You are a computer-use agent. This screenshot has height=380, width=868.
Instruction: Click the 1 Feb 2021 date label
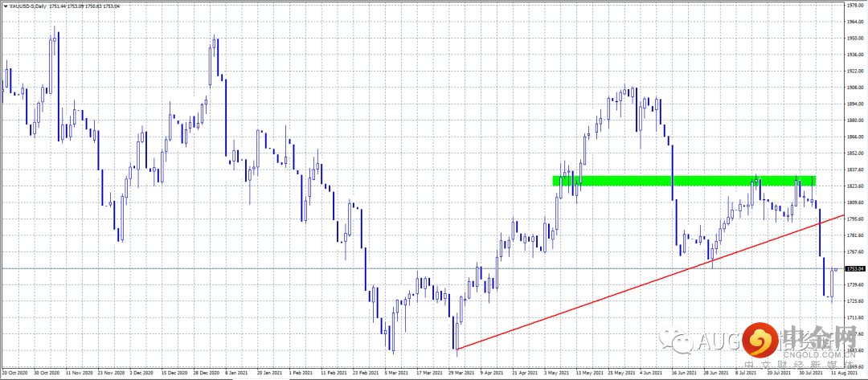301,374
